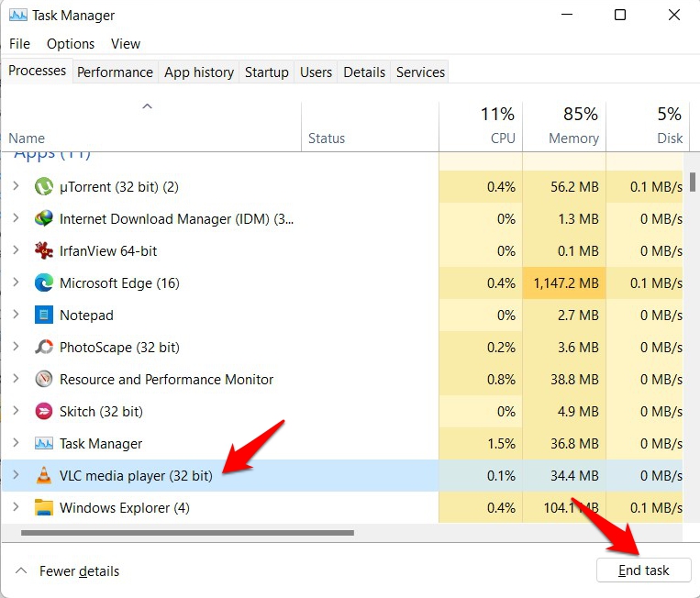Viewport: 700px width, 598px height.
Task: Click the PhotoScape icon
Action: [x=43, y=348]
